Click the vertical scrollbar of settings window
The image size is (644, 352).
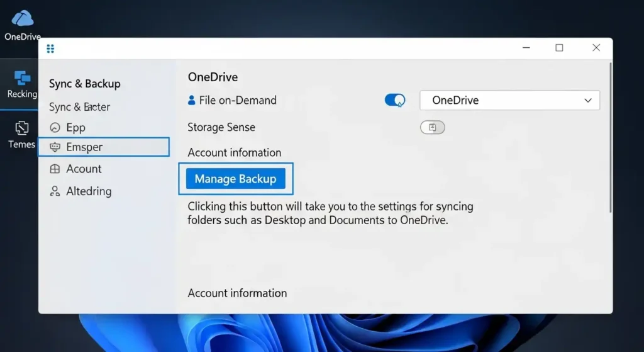610,138
